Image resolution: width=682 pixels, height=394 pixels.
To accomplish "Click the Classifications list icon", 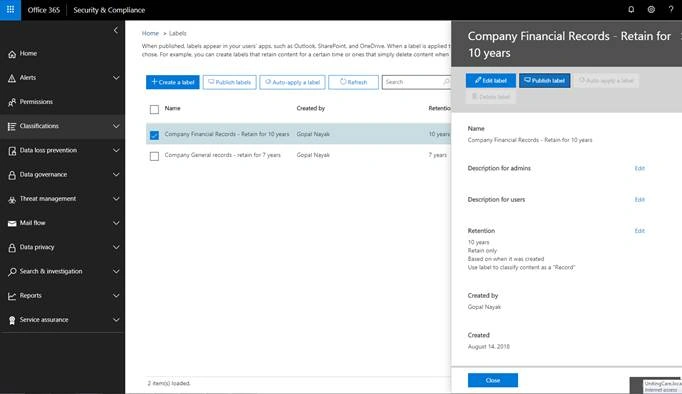I will tap(12, 127).
